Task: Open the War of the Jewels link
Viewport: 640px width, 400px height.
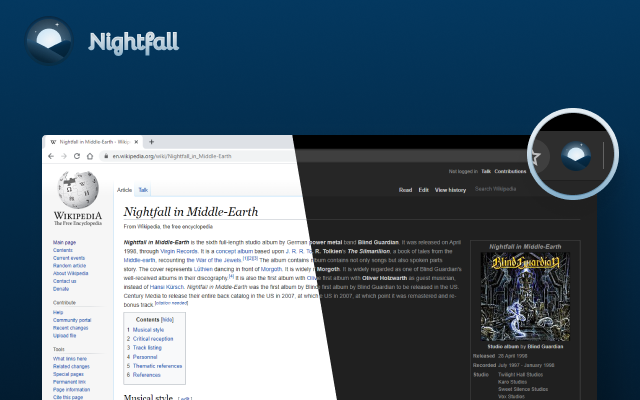Action: [214, 260]
